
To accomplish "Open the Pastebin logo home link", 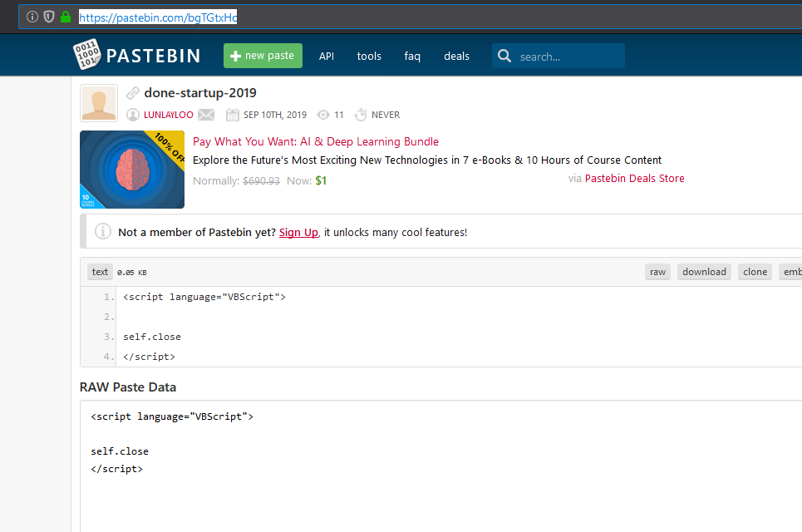I will click(136, 55).
